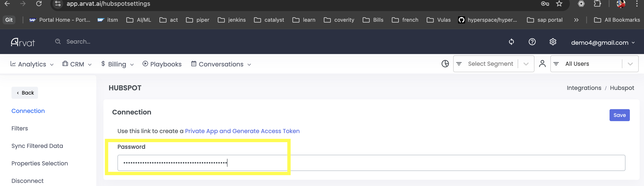
Task: Expand the CRM menu
Action: [77, 64]
